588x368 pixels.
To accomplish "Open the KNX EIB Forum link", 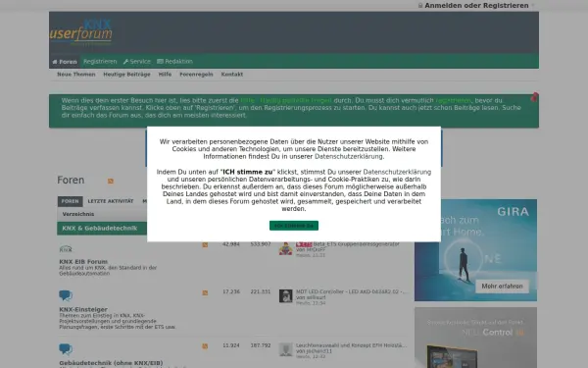I will 83,261.
